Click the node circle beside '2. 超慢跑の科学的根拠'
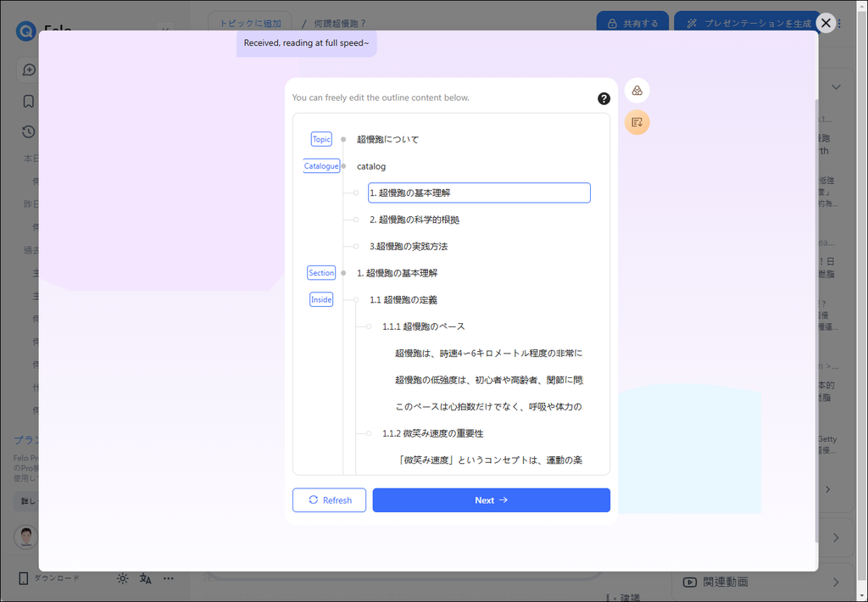Image resolution: width=868 pixels, height=602 pixels. (356, 220)
